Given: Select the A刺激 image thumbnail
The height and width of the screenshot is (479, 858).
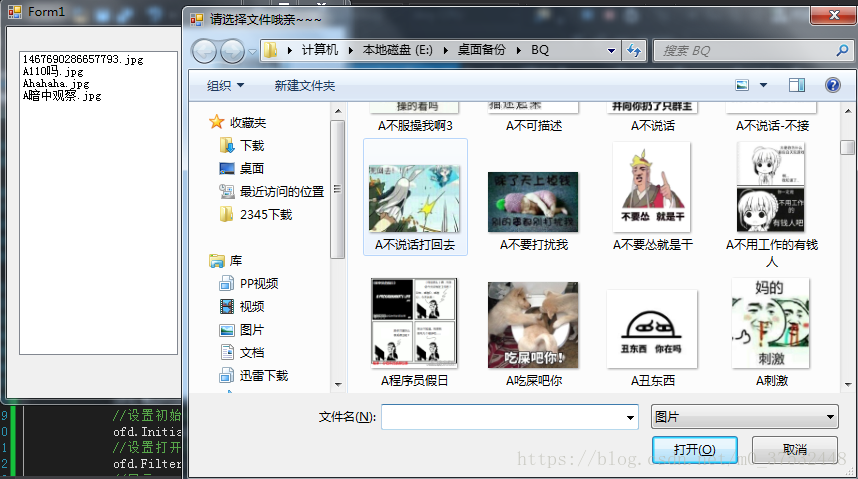Looking at the screenshot, I should [770, 323].
